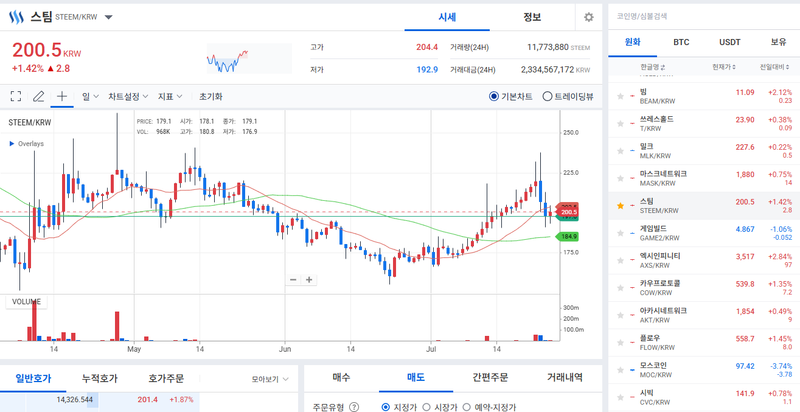Favorite star for GAME2/KRW row

[620, 233]
